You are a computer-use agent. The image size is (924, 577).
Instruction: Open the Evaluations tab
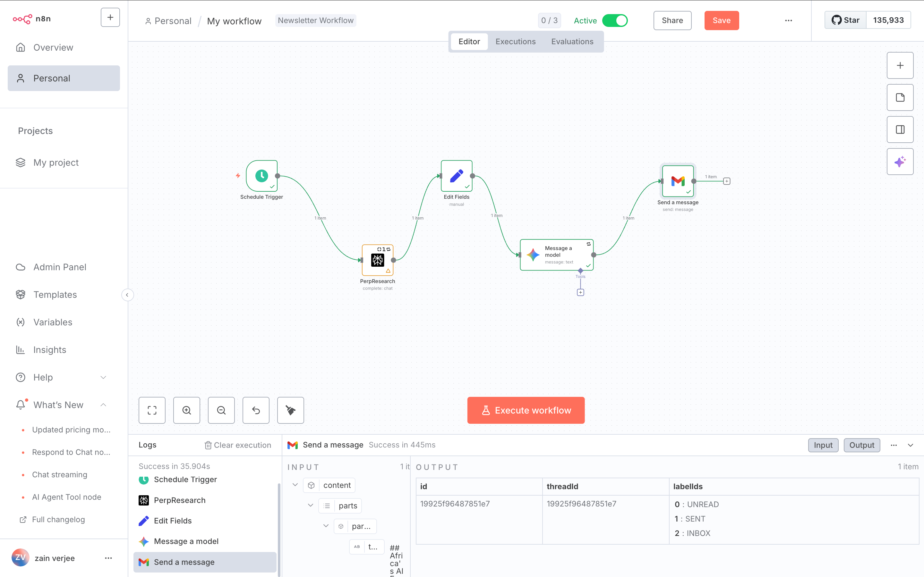[x=572, y=42]
